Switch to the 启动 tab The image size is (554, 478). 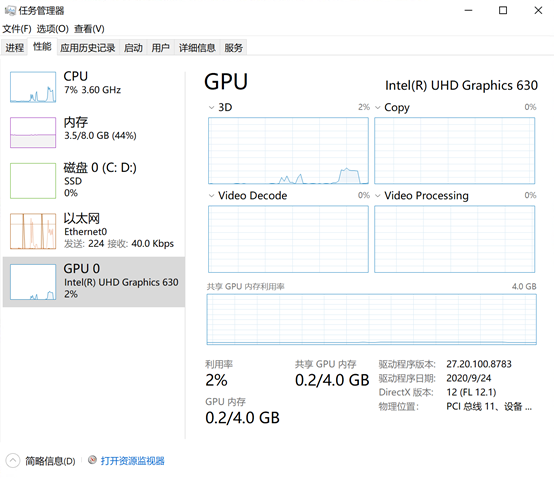(133, 47)
